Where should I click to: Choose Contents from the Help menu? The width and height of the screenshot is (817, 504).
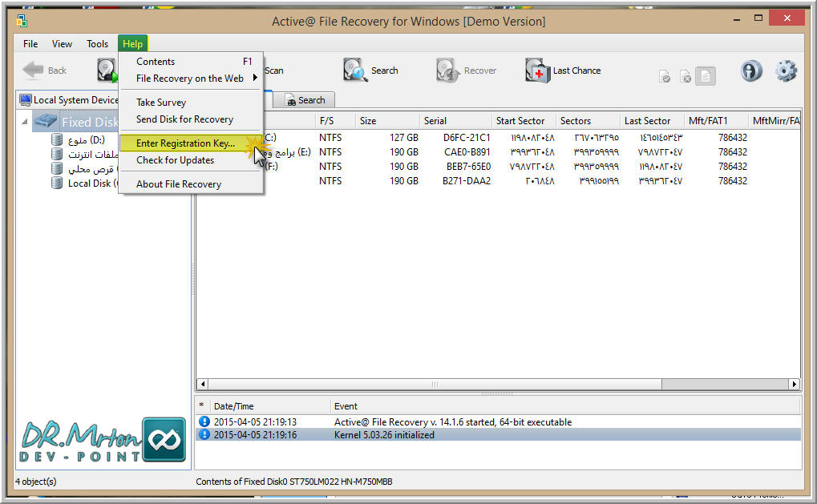tap(192, 62)
